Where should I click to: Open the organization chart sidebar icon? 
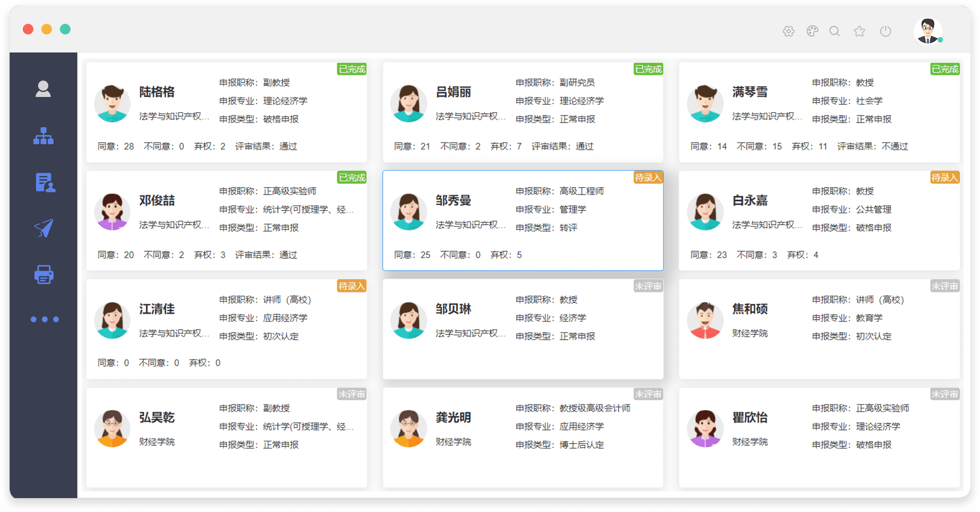[x=43, y=136]
